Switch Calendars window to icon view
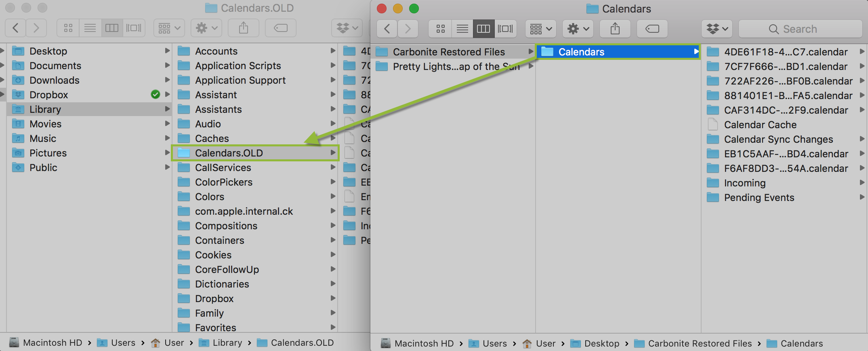The image size is (868, 351). click(x=440, y=29)
